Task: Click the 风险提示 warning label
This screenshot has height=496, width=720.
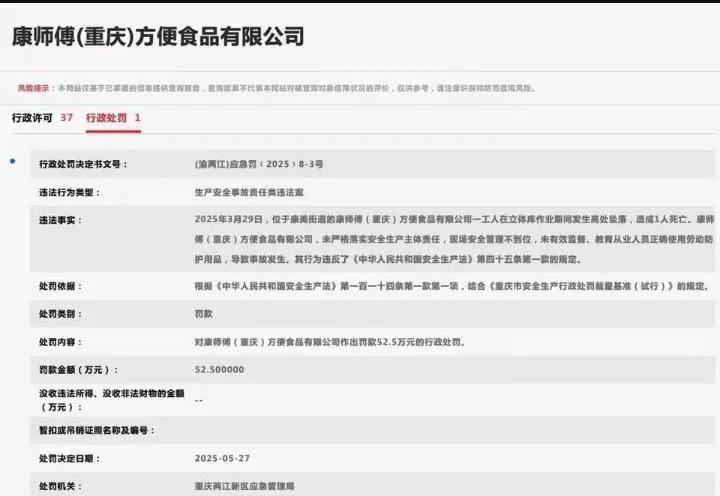Action: click(33, 88)
